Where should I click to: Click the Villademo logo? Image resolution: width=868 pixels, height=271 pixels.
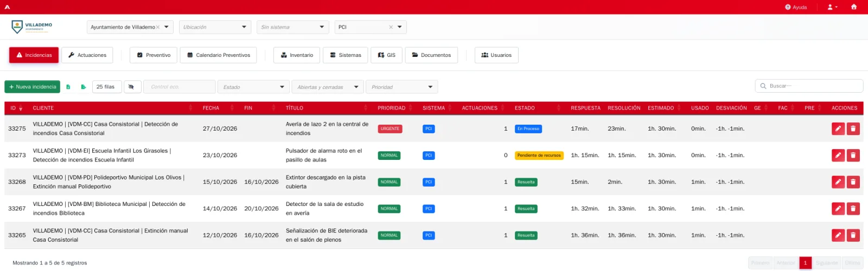(32, 27)
